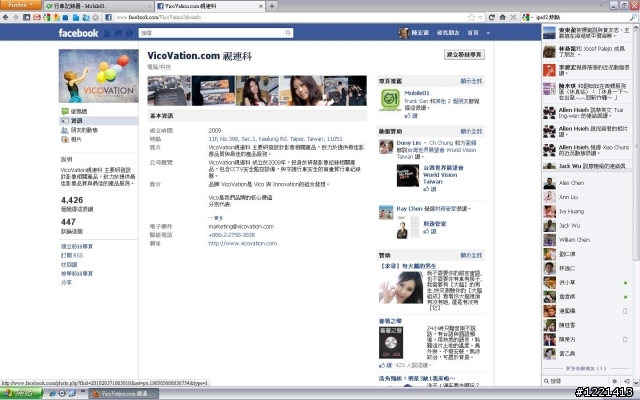Click the create page button at top right
Viewport: 640px width, 400px height.
pos(464,54)
